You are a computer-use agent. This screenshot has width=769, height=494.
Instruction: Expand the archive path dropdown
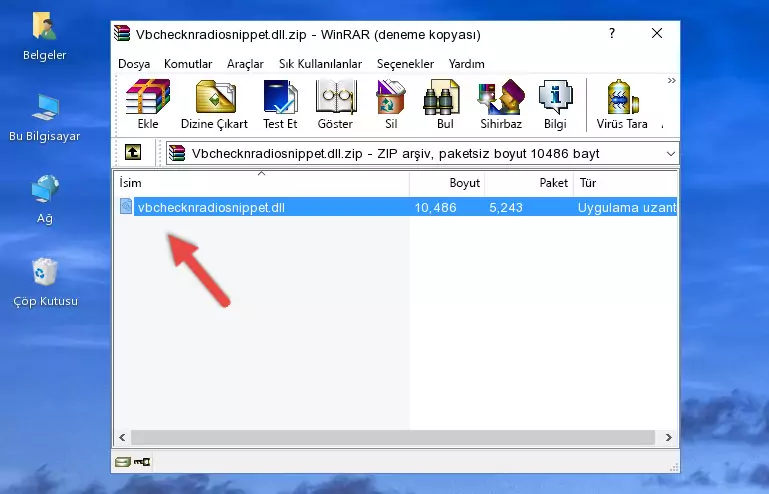670,154
